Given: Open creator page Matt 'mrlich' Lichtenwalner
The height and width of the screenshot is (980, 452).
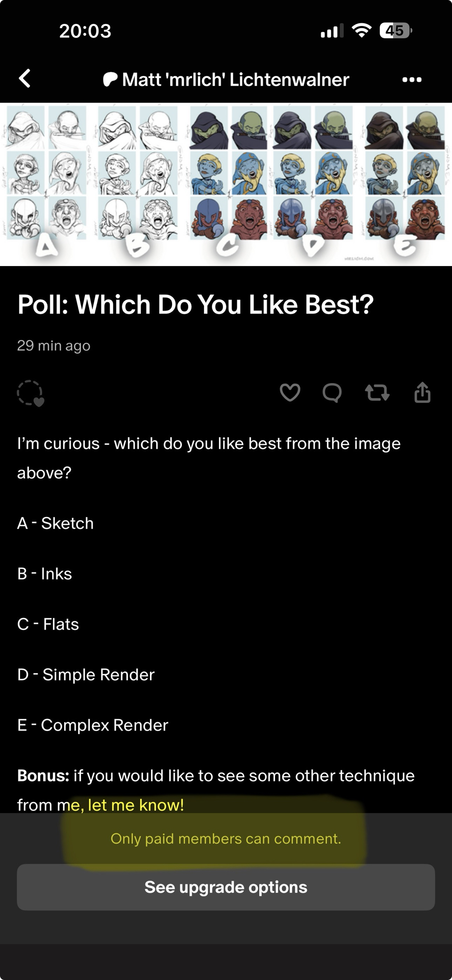Looking at the screenshot, I should (235, 79).
